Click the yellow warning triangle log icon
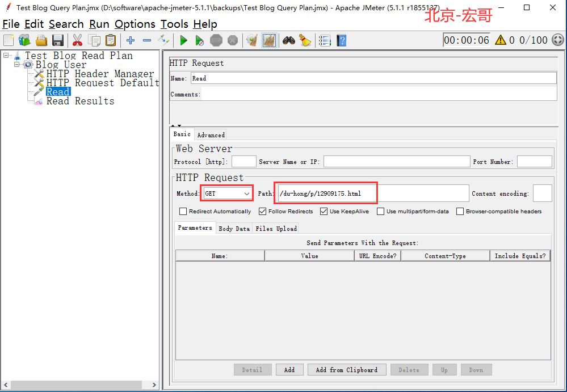The image size is (567, 392). [501, 40]
